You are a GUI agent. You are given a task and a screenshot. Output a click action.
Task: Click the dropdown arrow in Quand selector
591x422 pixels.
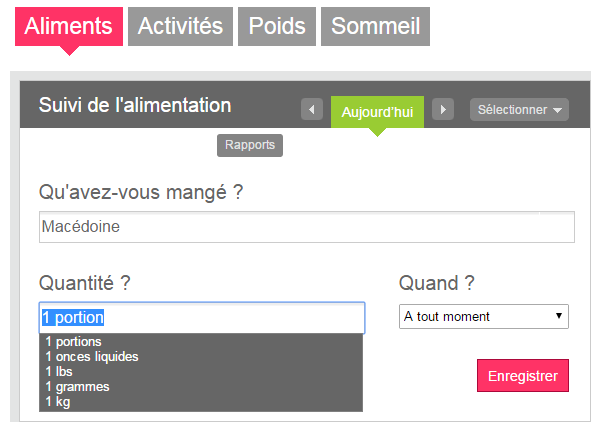click(x=559, y=316)
